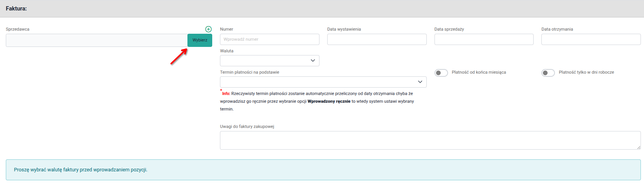Click the Płatność tylko w dni robocze label
Viewport: 644px width, 183px height.
pos(586,73)
